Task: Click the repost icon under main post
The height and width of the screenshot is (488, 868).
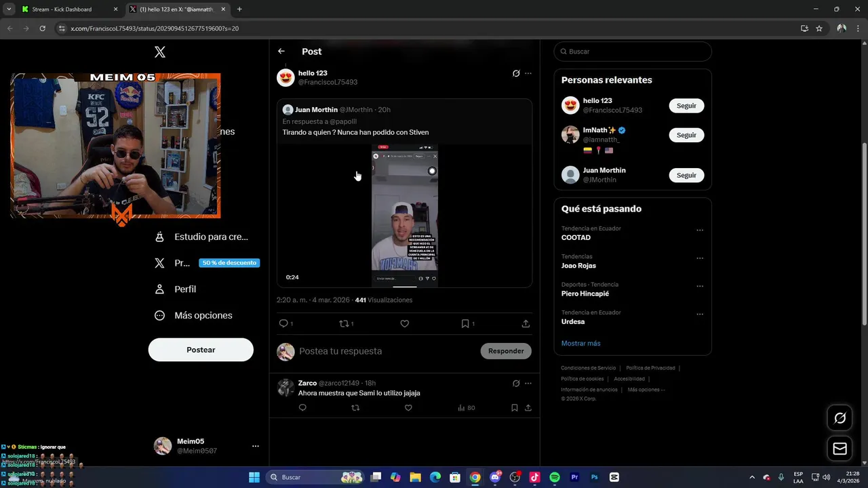Action: tap(343, 324)
